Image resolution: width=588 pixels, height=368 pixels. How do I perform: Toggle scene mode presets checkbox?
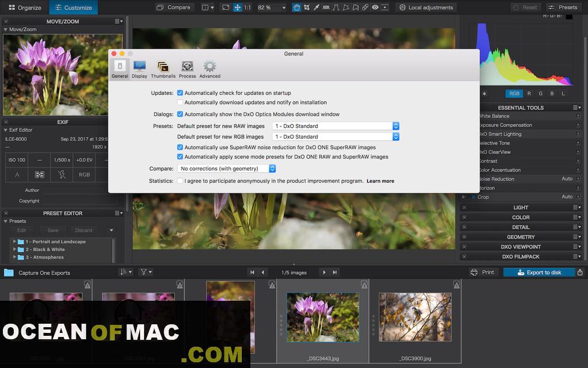180,156
